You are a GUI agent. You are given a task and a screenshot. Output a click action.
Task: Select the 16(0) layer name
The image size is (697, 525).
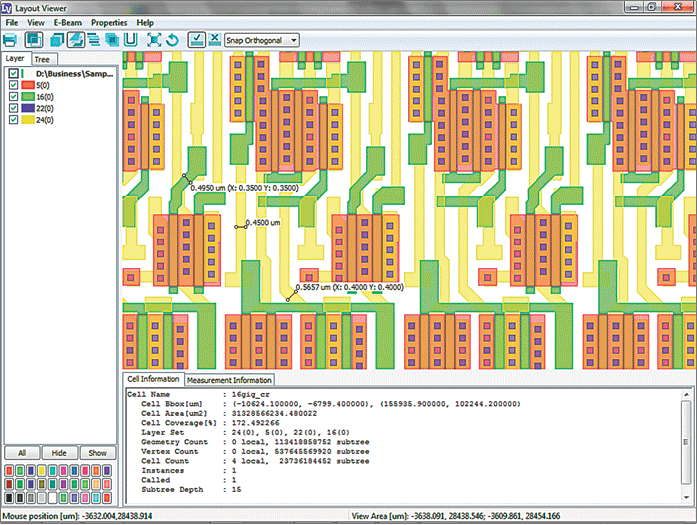(x=44, y=96)
